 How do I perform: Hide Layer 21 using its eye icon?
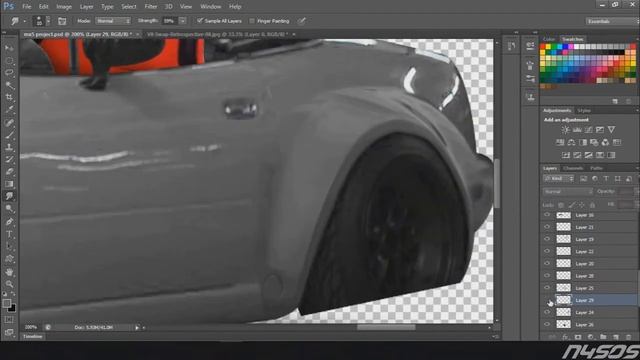[547, 227]
